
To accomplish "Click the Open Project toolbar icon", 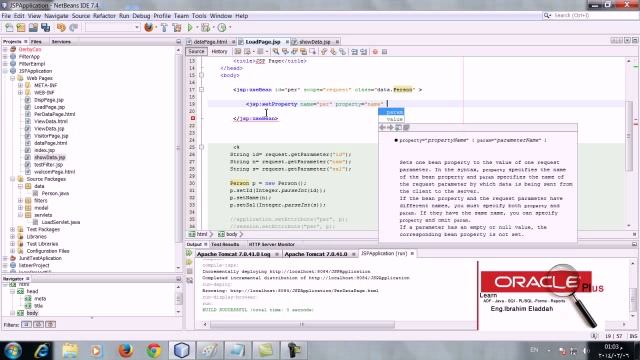I will [33, 27].
